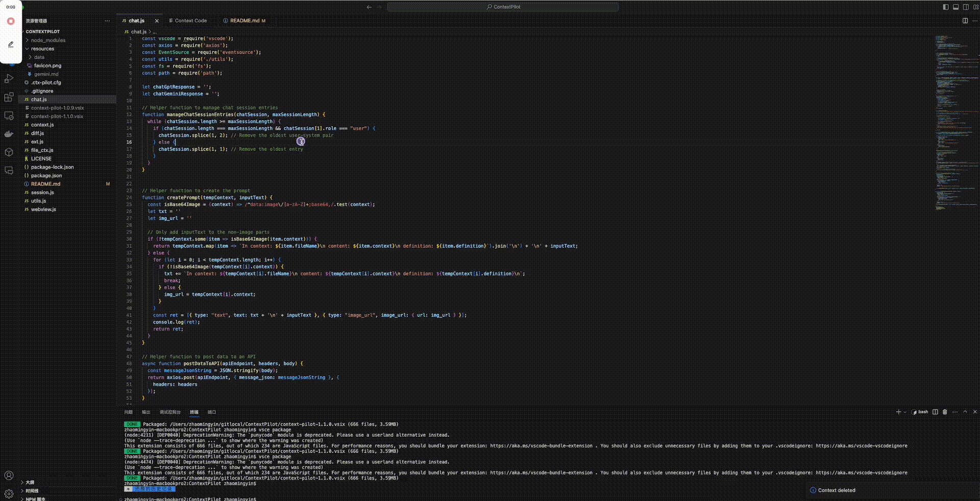Toggle primary sidebar visibility in title bar
The image size is (980, 501).
(x=945, y=7)
